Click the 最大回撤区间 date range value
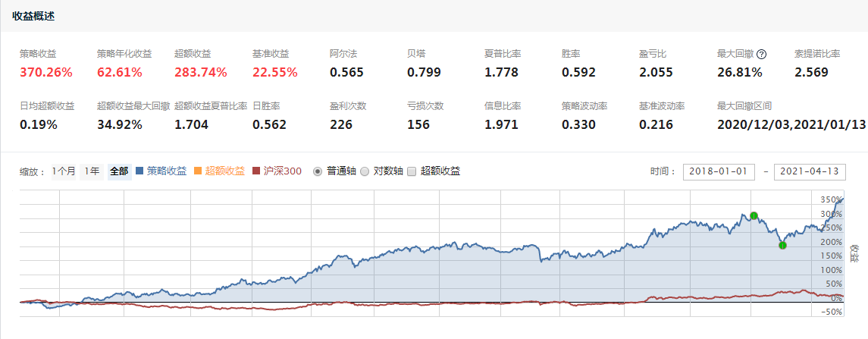This screenshot has width=868, height=339. tap(791, 124)
